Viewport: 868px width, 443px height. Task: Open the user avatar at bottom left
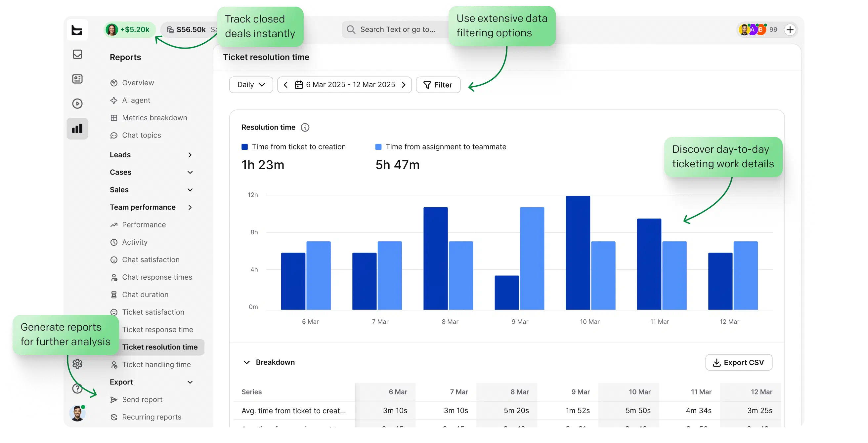coord(77,413)
